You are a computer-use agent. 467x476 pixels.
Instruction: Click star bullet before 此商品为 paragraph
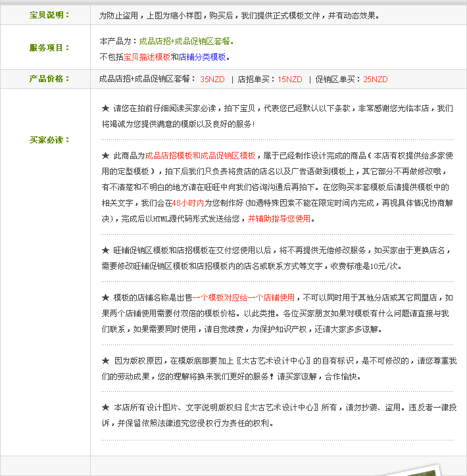(105, 156)
